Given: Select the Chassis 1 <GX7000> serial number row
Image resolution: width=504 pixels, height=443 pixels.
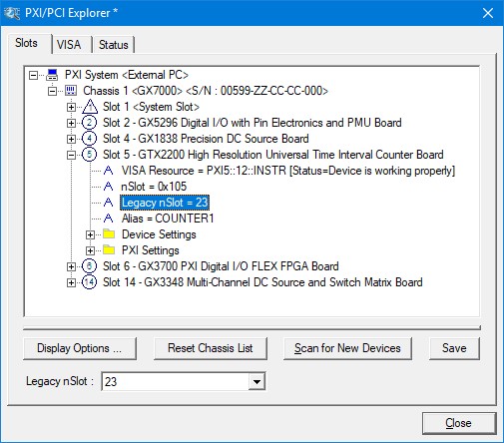Looking at the screenshot, I should pyautogui.click(x=206, y=91).
